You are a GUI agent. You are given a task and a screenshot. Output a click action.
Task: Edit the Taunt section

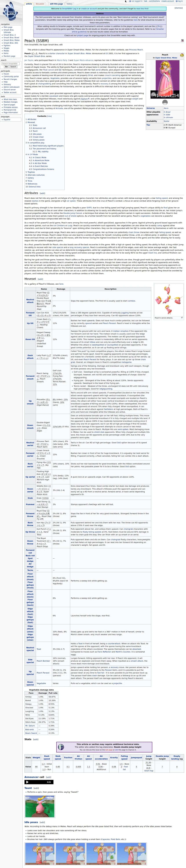[36, 788]
